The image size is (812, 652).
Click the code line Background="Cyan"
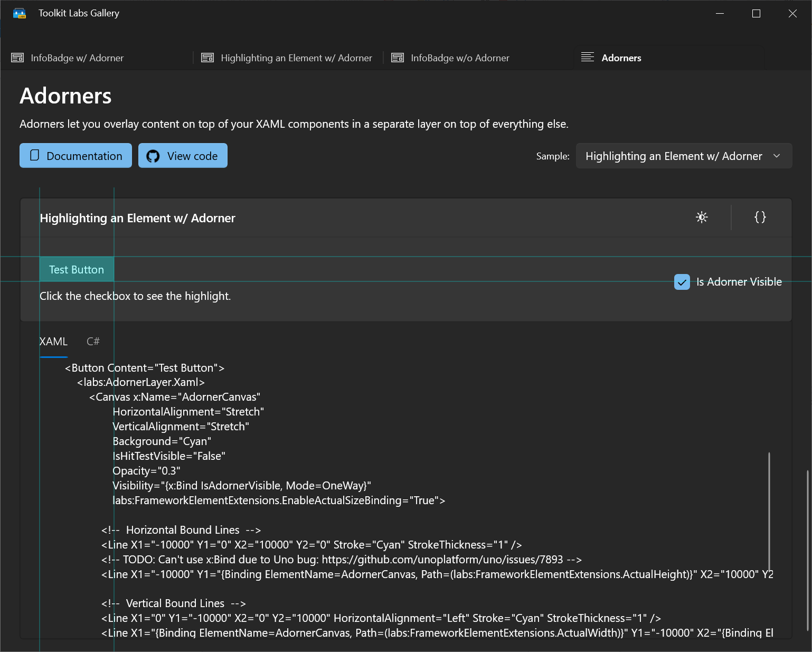pyautogui.click(x=162, y=441)
